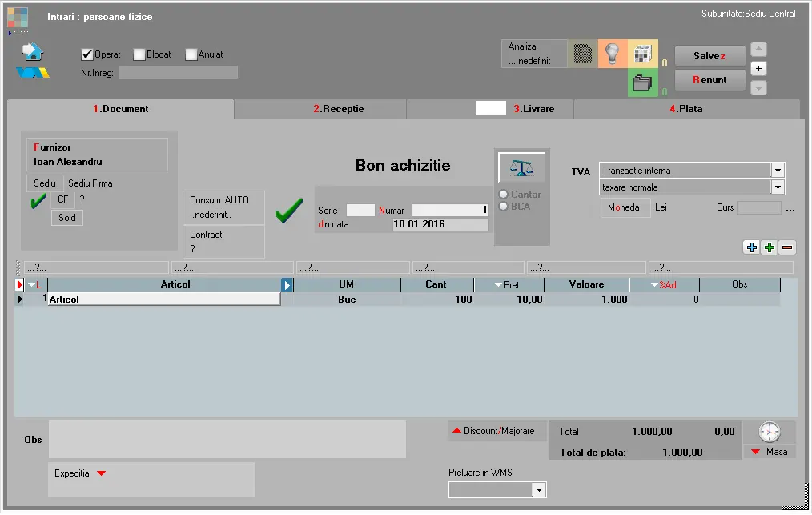Image resolution: width=812 pixels, height=515 pixels.
Task: Tick the Anulat checkbox
Action: point(191,54)
